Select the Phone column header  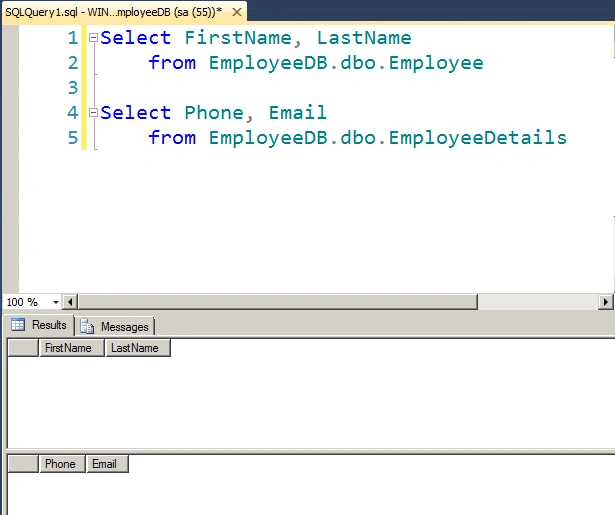[62, 464]
